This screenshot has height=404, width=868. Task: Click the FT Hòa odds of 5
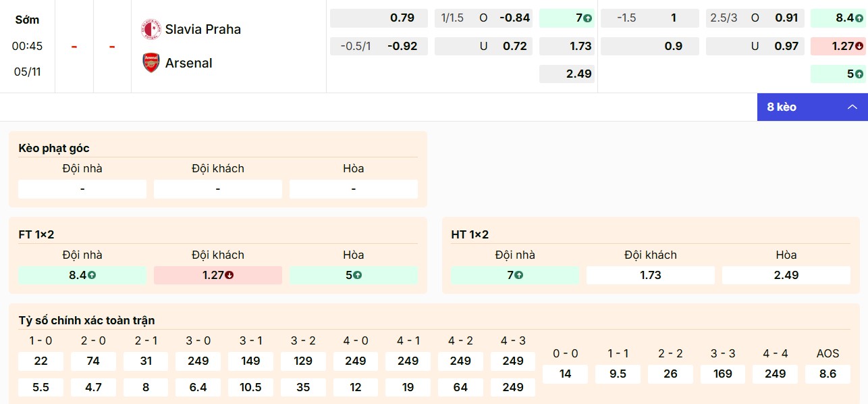coord(353,275)
